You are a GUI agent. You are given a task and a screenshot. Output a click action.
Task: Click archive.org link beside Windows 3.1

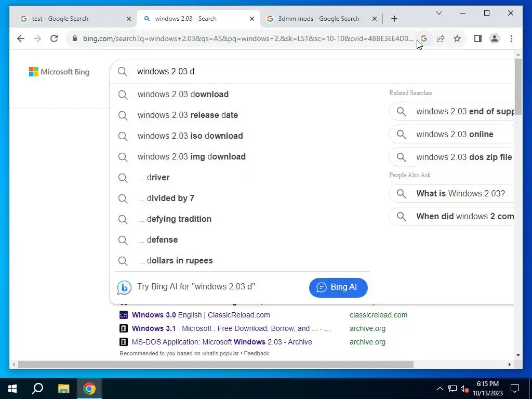point(367,328)
